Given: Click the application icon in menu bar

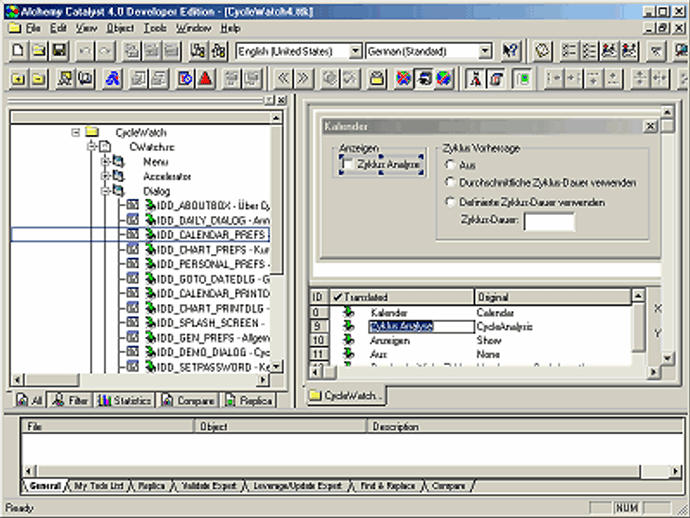Looking at the screenshot, I should [15, 28].
